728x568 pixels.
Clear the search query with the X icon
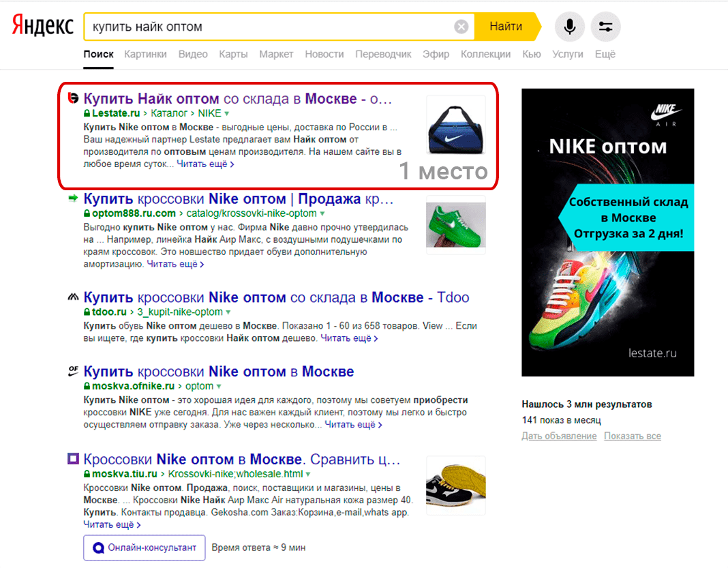click(461, 27)
